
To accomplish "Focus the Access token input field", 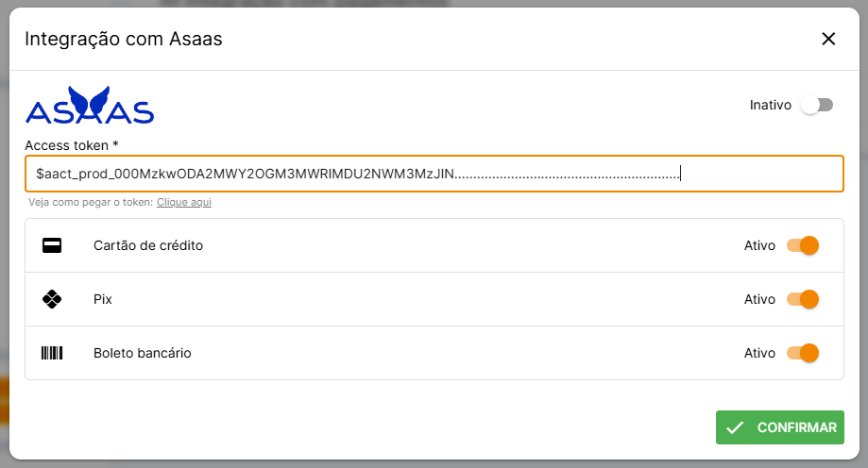I will 434,174.
